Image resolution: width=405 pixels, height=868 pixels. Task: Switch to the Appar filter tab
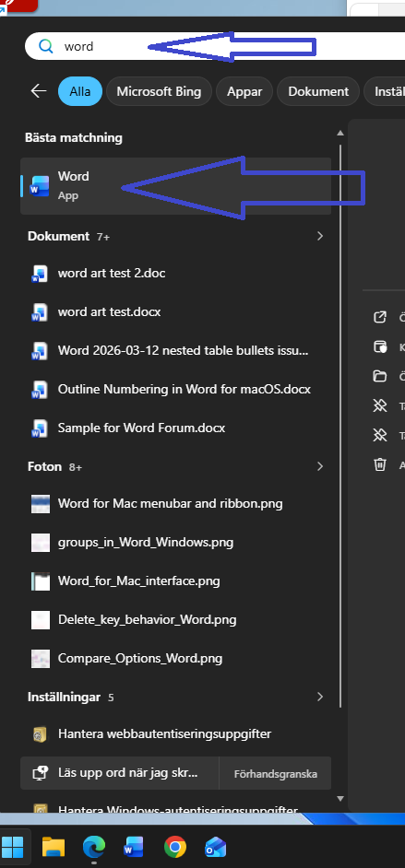click(x=244, y=91)
